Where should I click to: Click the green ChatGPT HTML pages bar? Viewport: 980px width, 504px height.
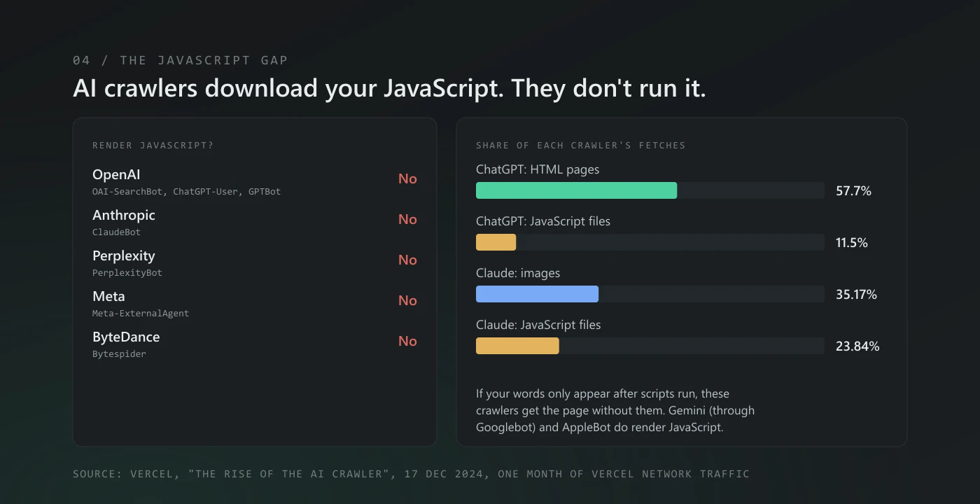click(x=576, y=190)
